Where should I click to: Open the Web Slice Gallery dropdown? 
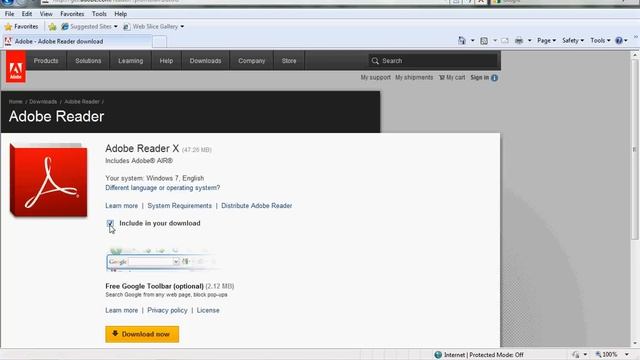click(182, 27)
